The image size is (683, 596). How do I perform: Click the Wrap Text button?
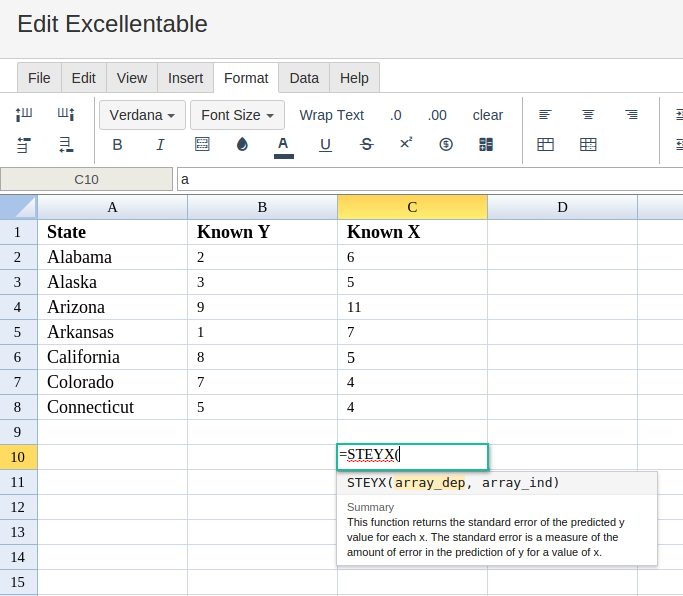[331, 115]
